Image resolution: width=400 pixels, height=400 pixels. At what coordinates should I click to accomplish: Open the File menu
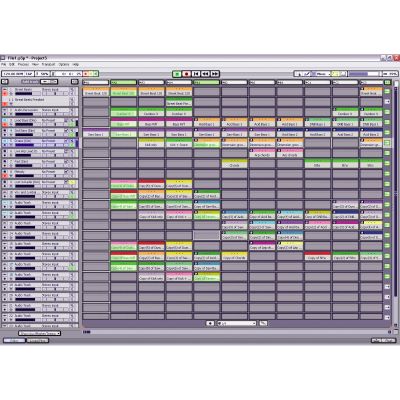(3, 64)
